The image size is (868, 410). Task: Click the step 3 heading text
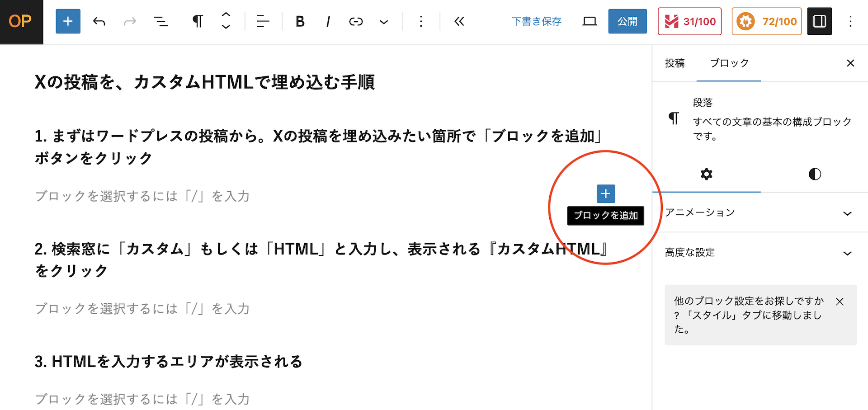168,362
